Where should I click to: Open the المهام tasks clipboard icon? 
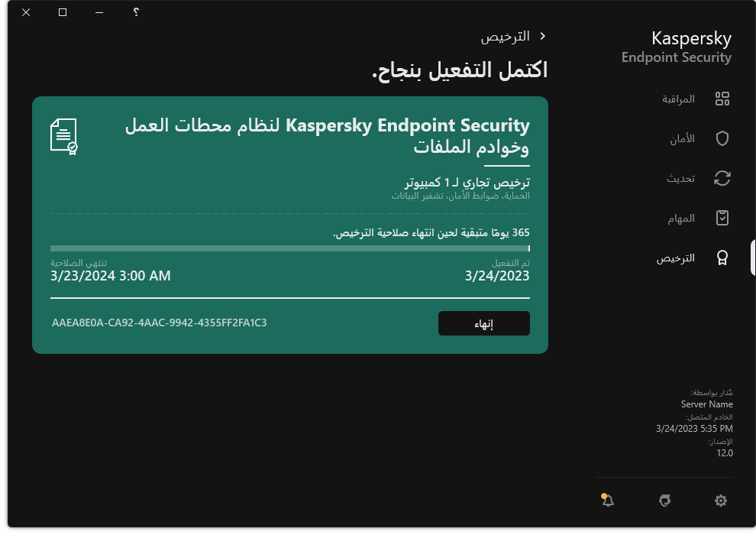[722, 218]
